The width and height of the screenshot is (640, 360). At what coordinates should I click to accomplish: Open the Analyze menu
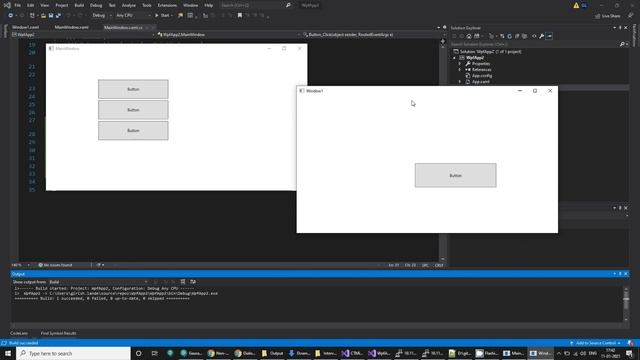pos(129,5)
